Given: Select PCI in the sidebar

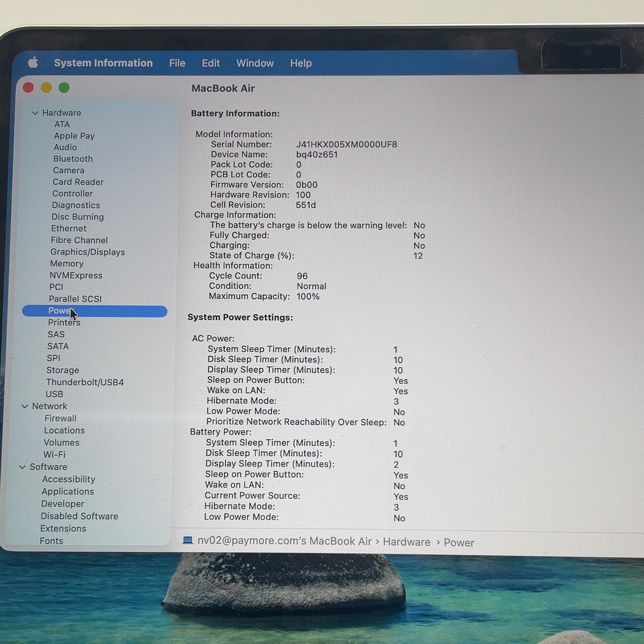Looking at the screenshot, I should [x=56, y=287].
